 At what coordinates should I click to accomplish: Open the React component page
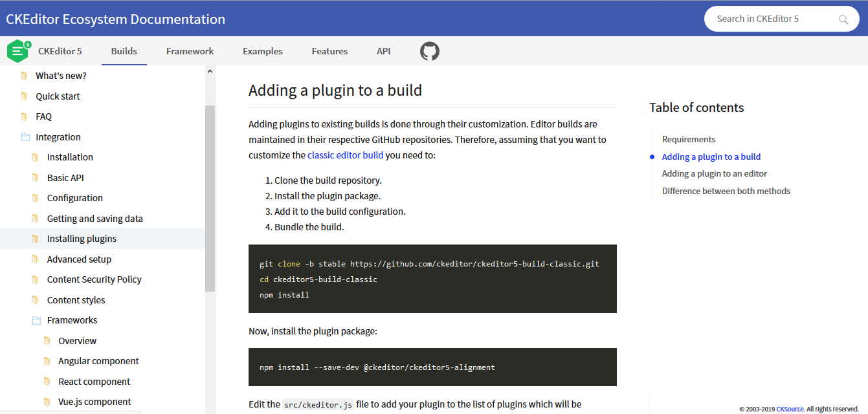pos(95,382)
